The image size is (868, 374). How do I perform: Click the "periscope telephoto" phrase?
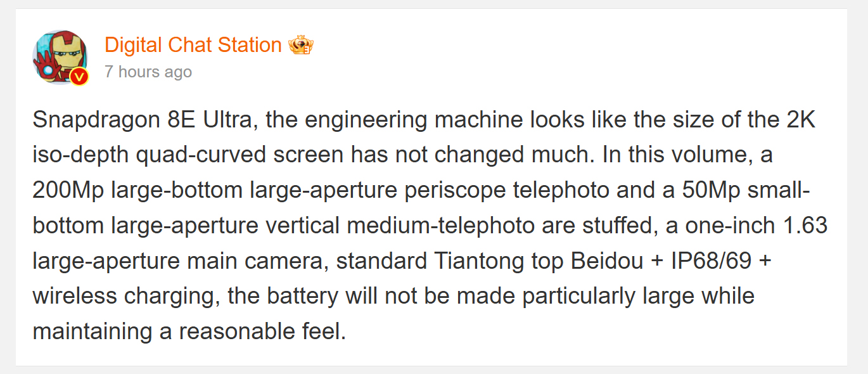(504, 190)
